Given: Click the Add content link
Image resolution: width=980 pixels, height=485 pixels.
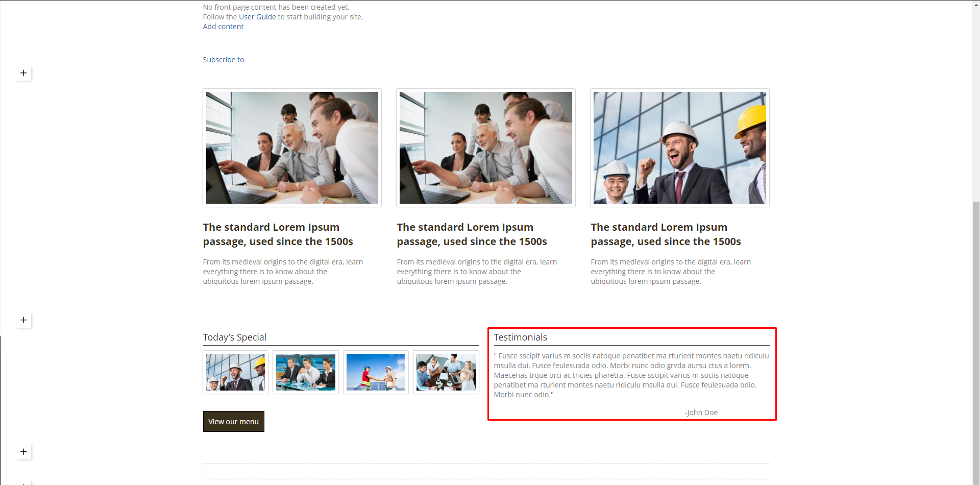Looking at the screenshot, I should (x=223, y=27).
